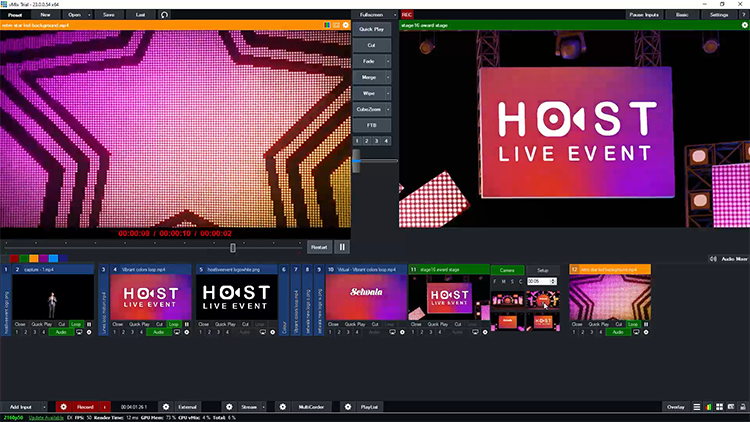Click the gear icon beside External
Screen dimensions: 750x422
(x=166, y=407)
